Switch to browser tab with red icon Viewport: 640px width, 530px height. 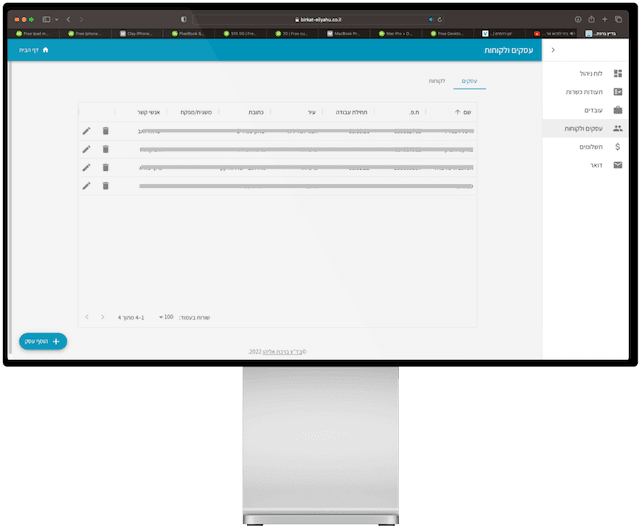click(551, 33)
